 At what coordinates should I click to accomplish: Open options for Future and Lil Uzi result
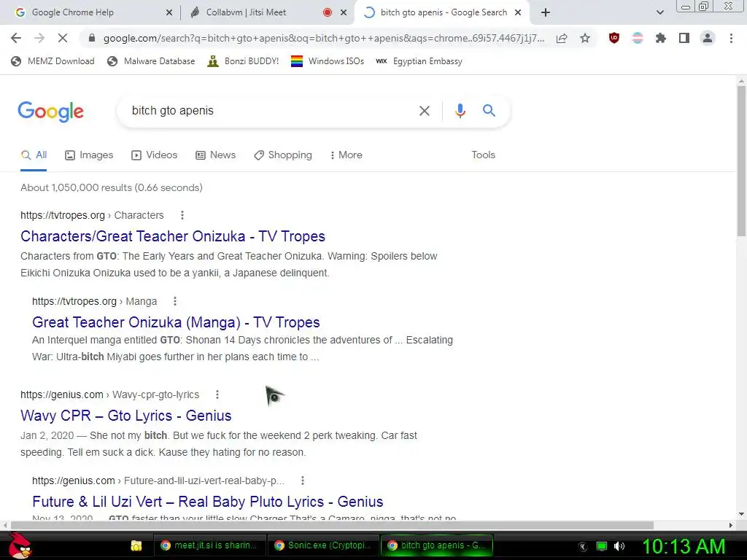tap(303, 481)
